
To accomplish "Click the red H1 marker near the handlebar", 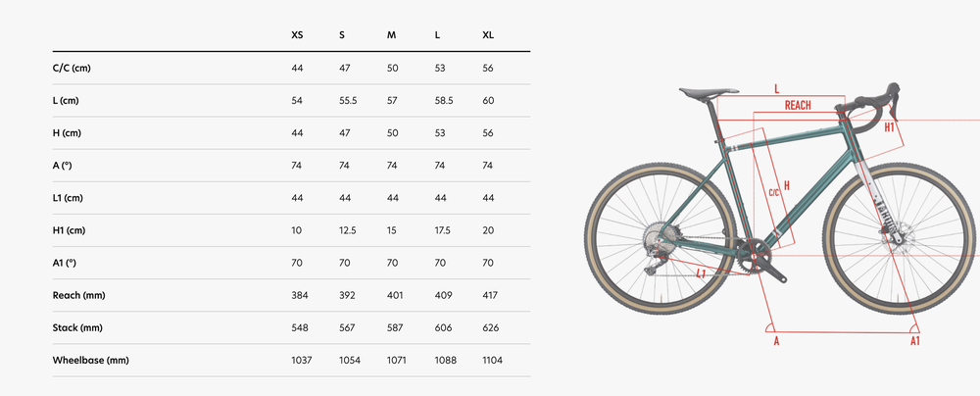I will tap(889, 127).
